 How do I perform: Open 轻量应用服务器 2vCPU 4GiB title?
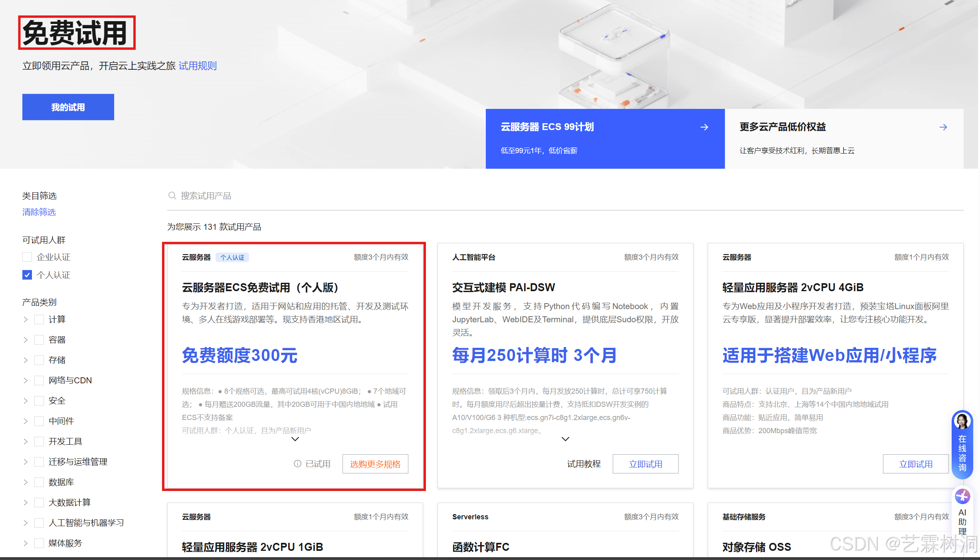pyautogui.click(x=793, y=287)
